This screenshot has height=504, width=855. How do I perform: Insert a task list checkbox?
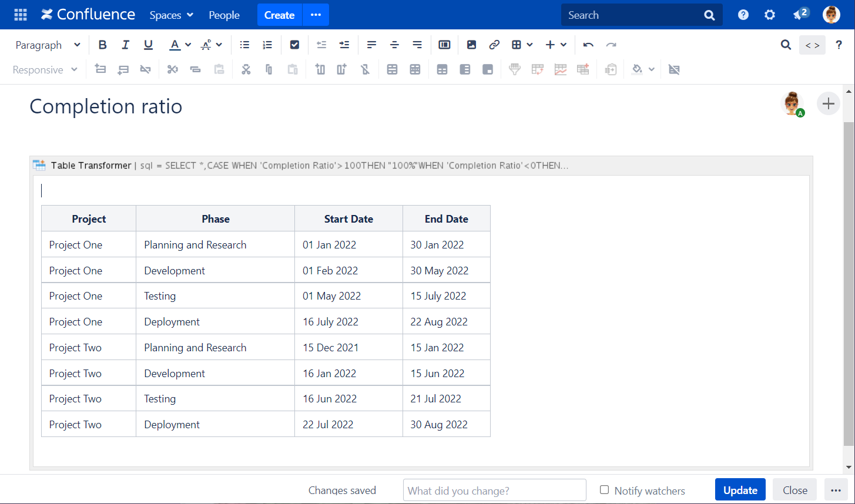295,45
